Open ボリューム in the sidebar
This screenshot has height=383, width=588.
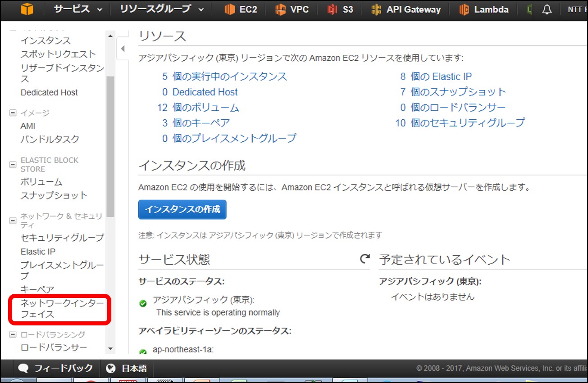coord(41,182)
